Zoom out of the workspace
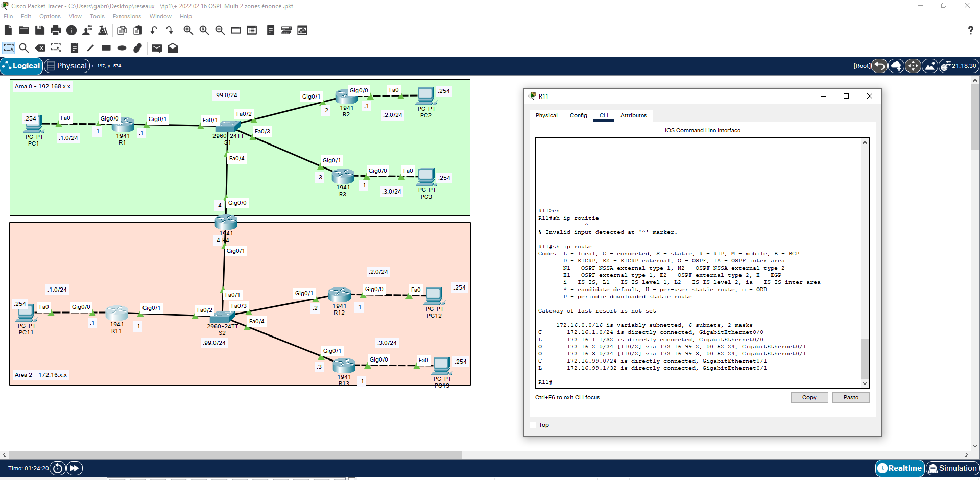Viewport: 980px width, 480px height. pos(220,30)
